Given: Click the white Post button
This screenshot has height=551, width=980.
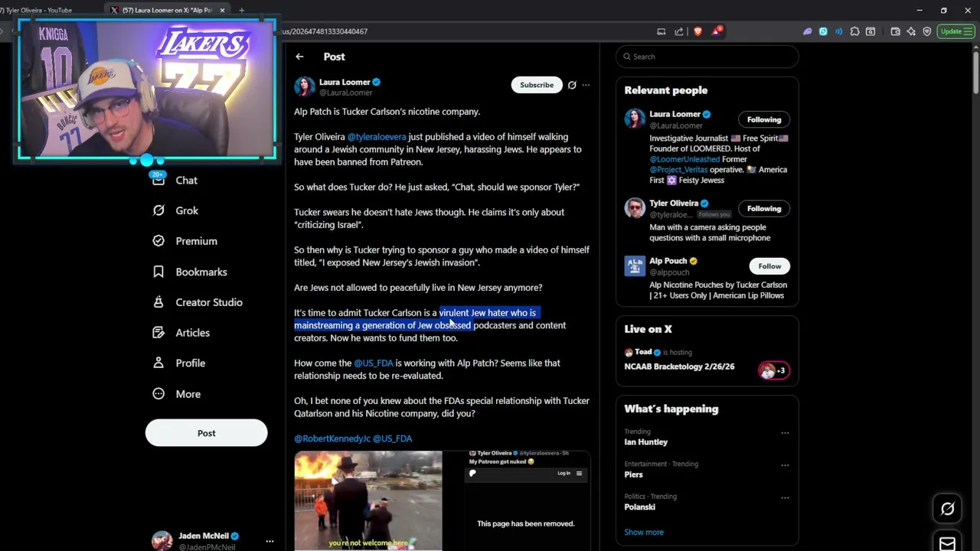Looking at the screenshot, I should (x=206, y=433).
